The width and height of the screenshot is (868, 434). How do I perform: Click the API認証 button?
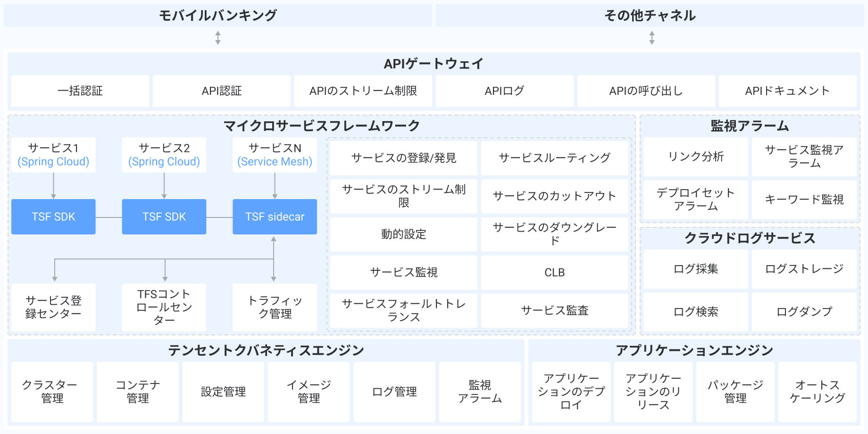coord(221,91)
